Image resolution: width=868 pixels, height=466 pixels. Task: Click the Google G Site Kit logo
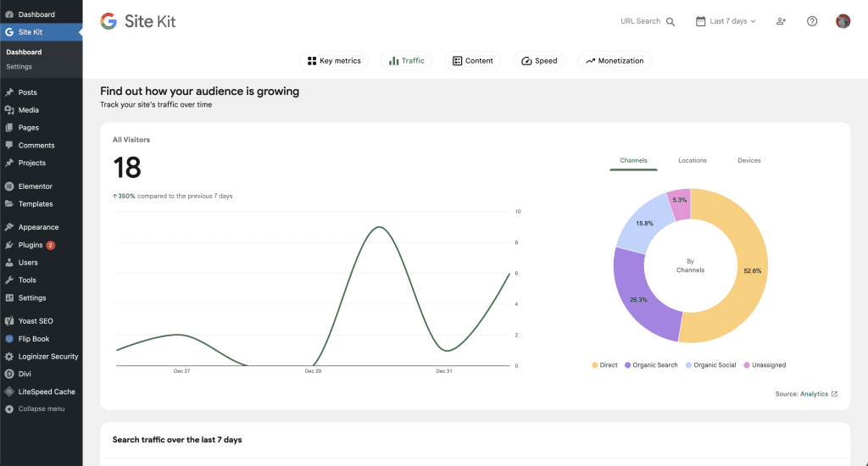click(109, 21)
